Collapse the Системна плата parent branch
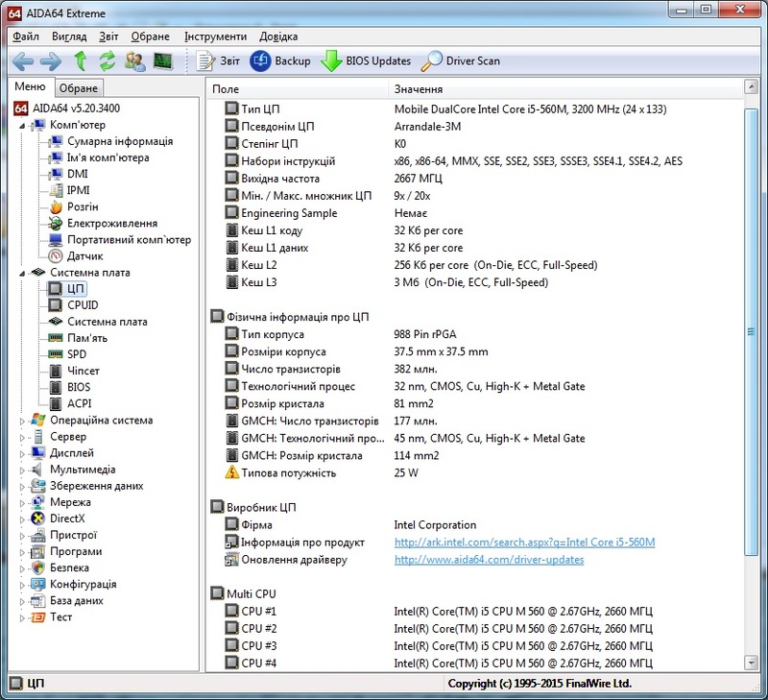Viewport: 768px width, 700px height. coord(22,274)
